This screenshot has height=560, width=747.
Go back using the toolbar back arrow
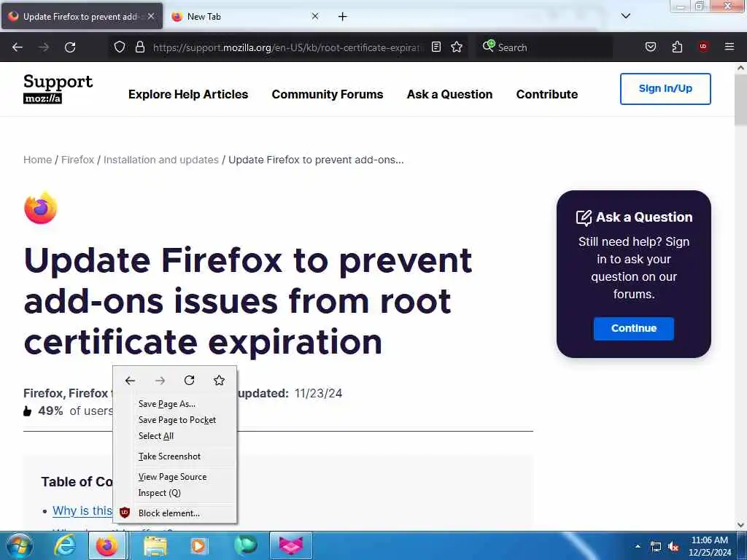(18, 47)
